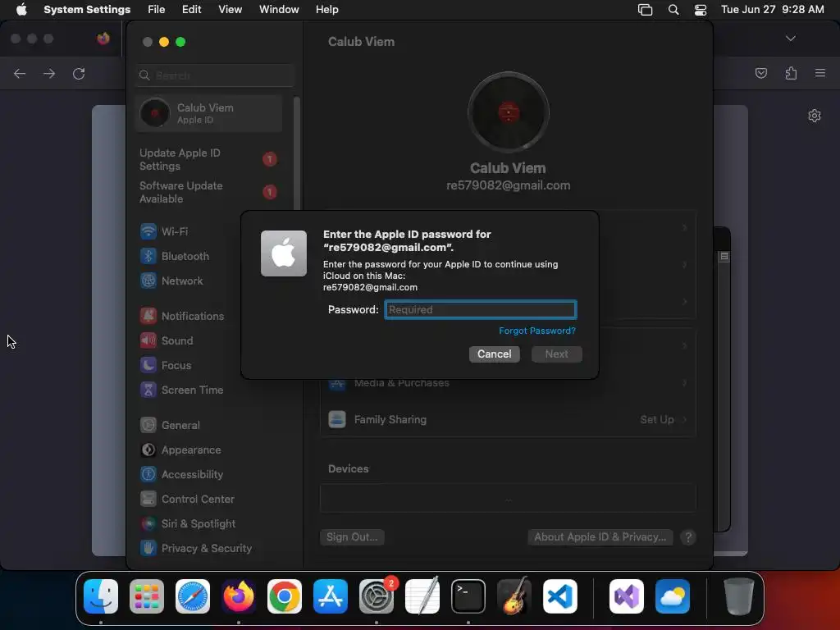Select Siri & Spotlight in sidebar
Screen dimensions: 840x630
pos(188,524)
